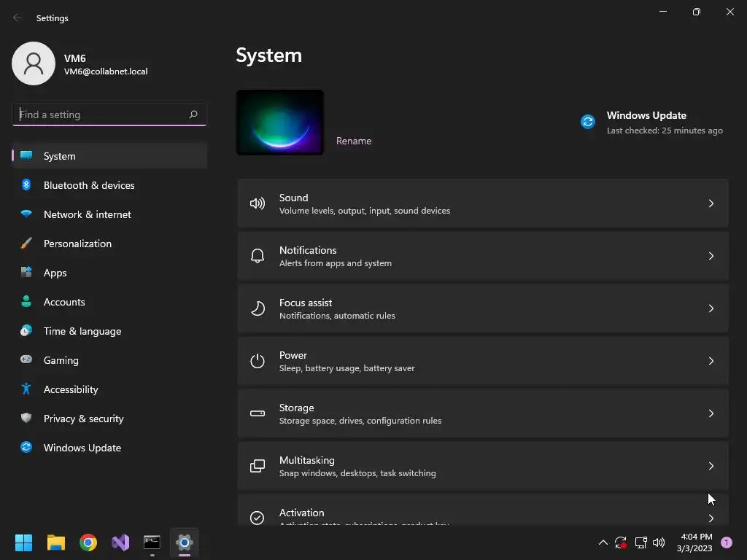Open Apps settings section

[x=109, y=273]
